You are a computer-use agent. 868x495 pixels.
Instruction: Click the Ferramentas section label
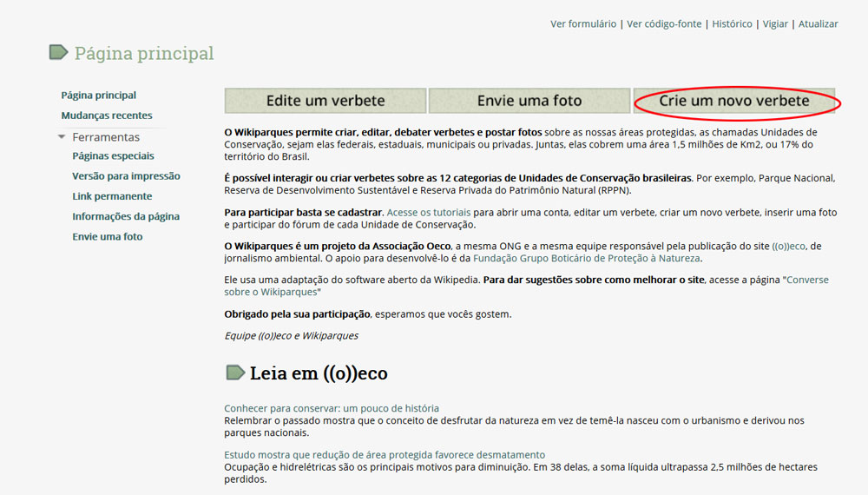tap(106, 136)
